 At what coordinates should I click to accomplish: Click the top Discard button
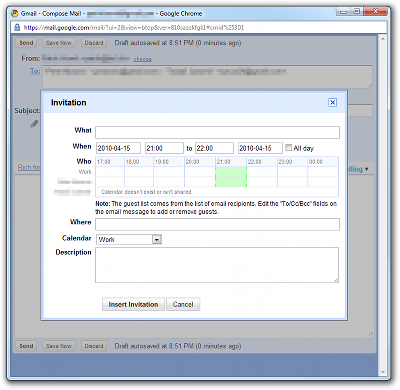(94, 43)
